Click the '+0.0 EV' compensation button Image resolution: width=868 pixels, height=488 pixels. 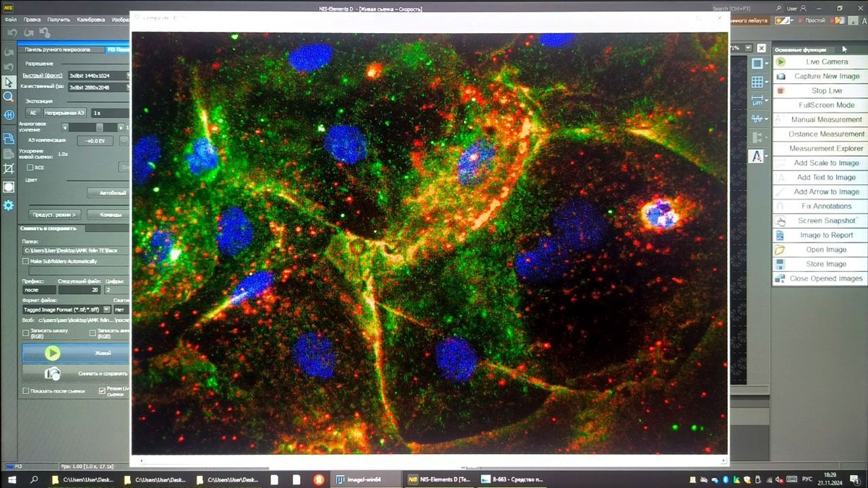95,141
